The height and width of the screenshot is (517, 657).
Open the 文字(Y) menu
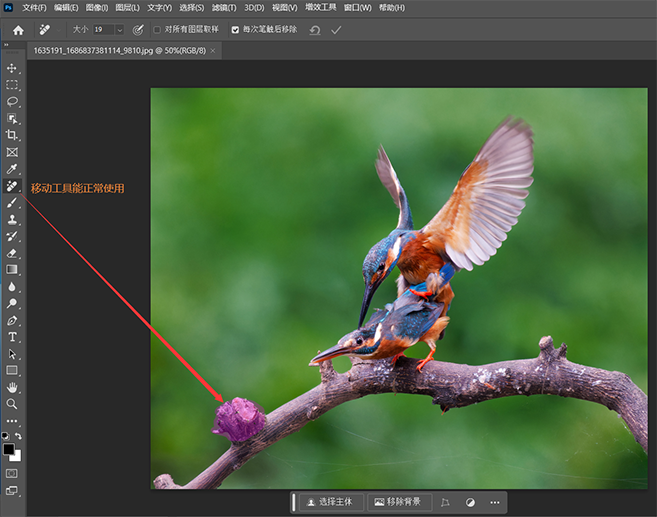159,8
